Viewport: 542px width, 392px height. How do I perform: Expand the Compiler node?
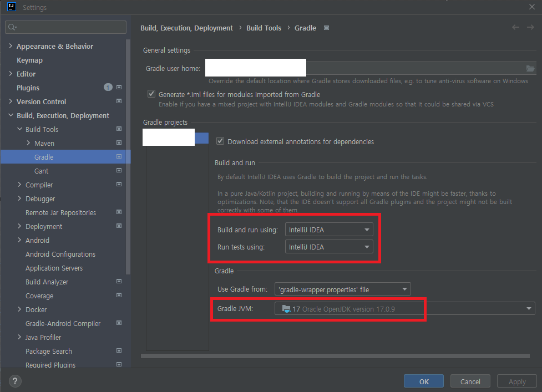click(19, 185)
